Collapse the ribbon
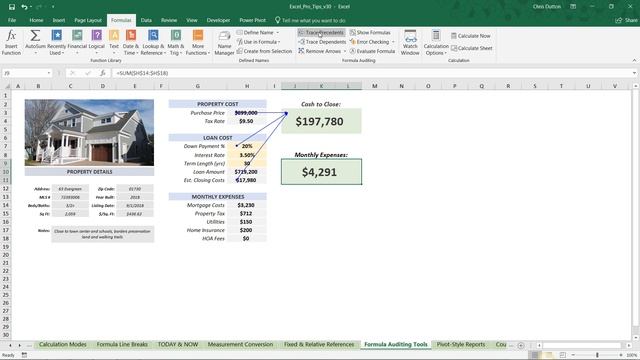Screen dimensions: 640x360 coord(634,60)
